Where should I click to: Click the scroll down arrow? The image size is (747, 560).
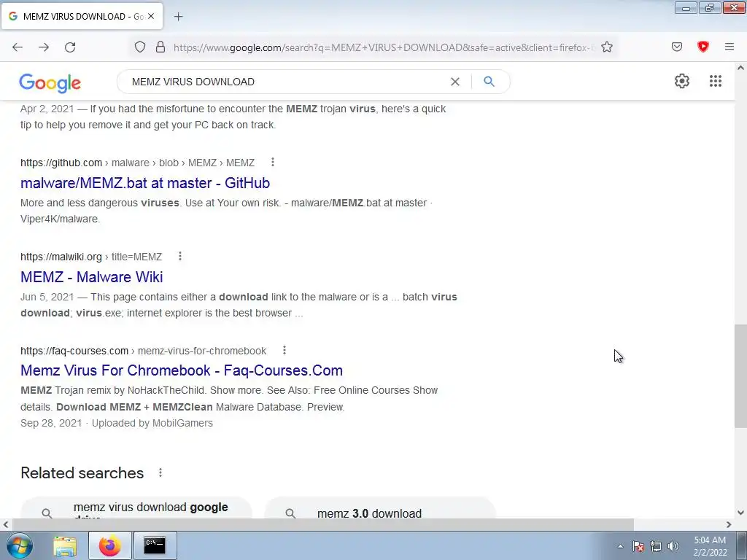click(x=740, y=513)
